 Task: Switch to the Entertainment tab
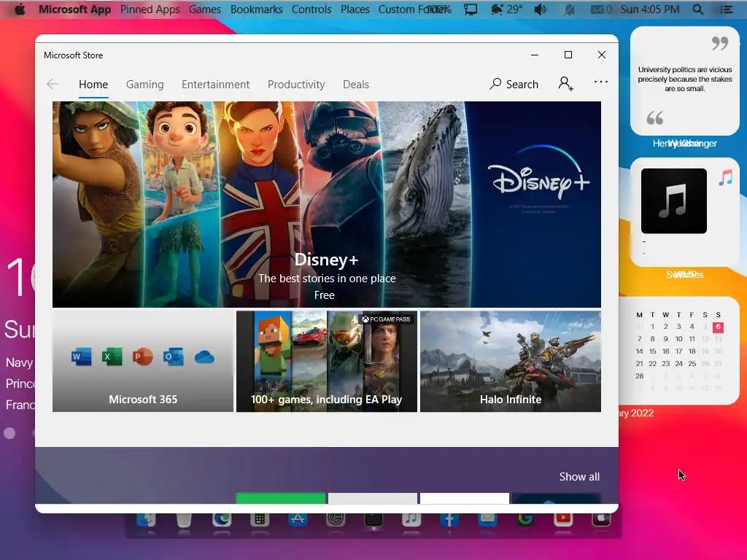(215, 85)
